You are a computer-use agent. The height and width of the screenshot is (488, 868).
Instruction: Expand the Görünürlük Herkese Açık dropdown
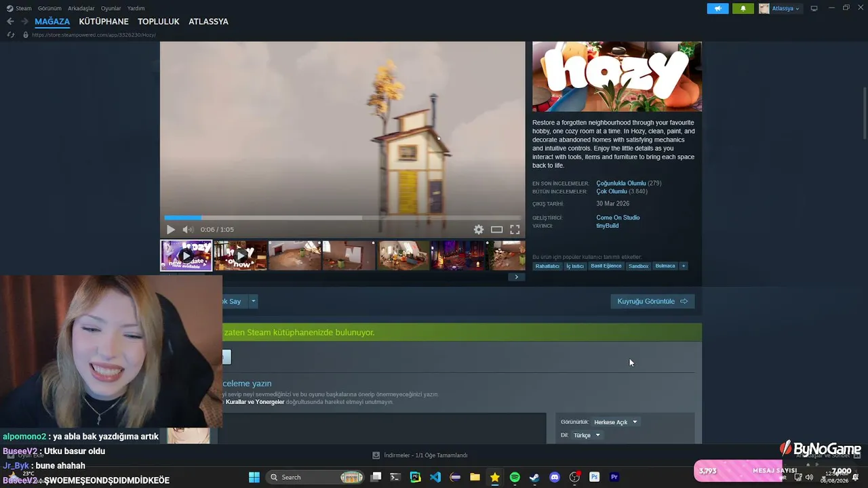coord(616,422)
